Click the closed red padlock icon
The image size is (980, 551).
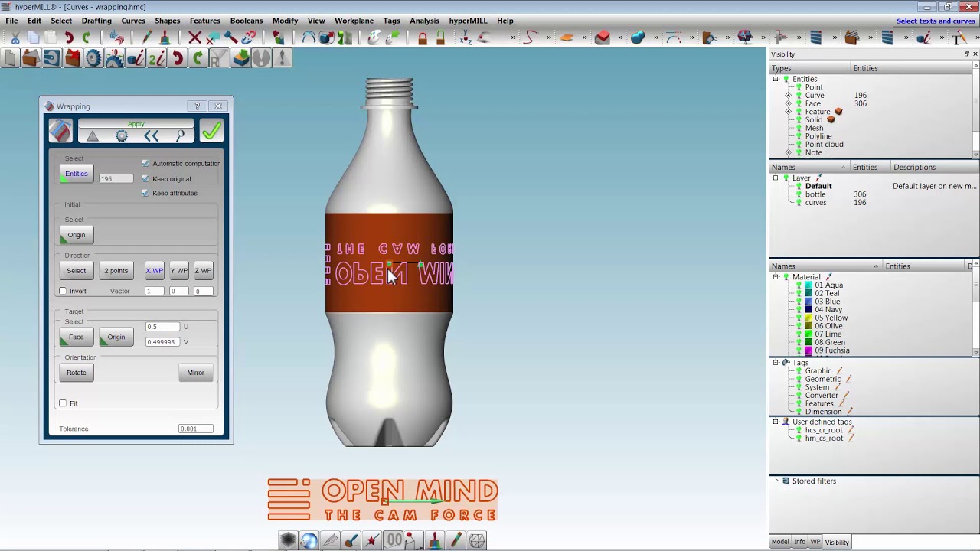[x=423, y=37]
